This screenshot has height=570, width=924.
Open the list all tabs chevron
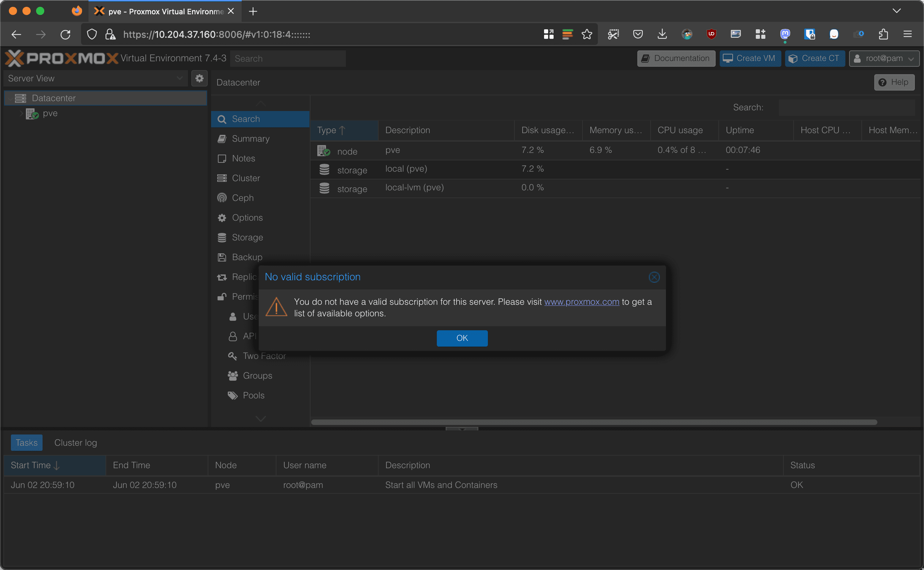pyautogui.click(x=896, y=11)
